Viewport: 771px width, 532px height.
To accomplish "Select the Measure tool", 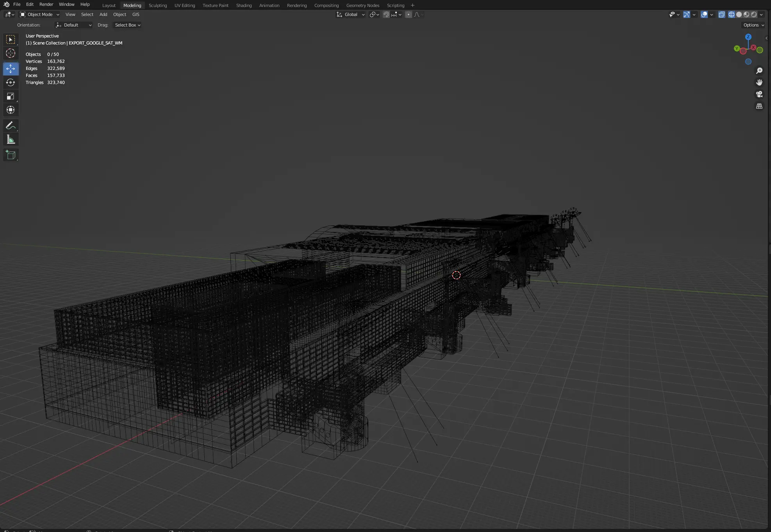I will pos(11,139).
